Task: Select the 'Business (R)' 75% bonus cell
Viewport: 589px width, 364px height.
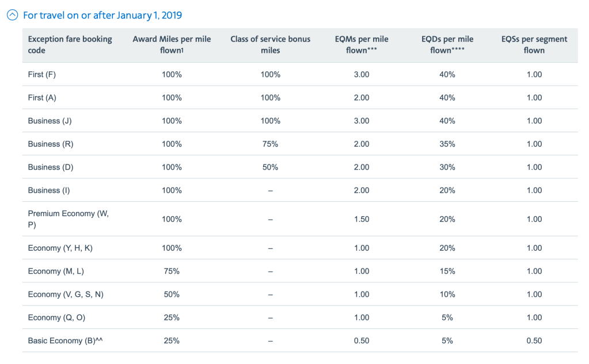Action: click(270, 144)
